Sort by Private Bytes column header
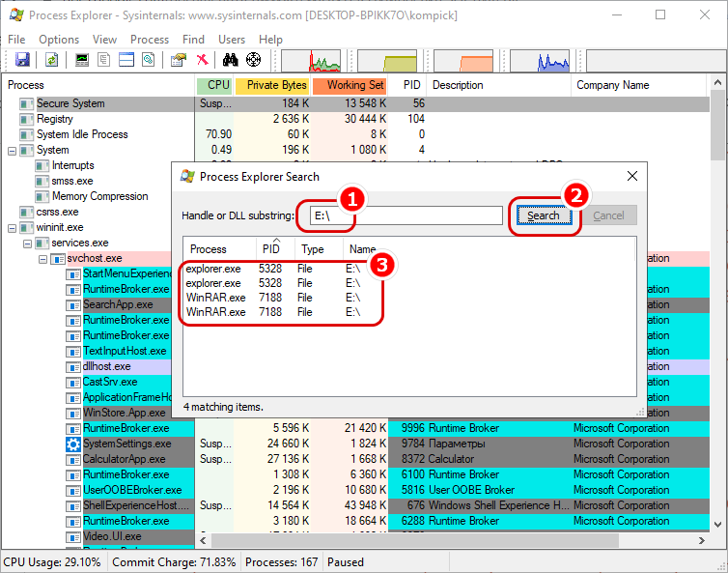This screenshot has height=573, width=728. coord(272,85)
